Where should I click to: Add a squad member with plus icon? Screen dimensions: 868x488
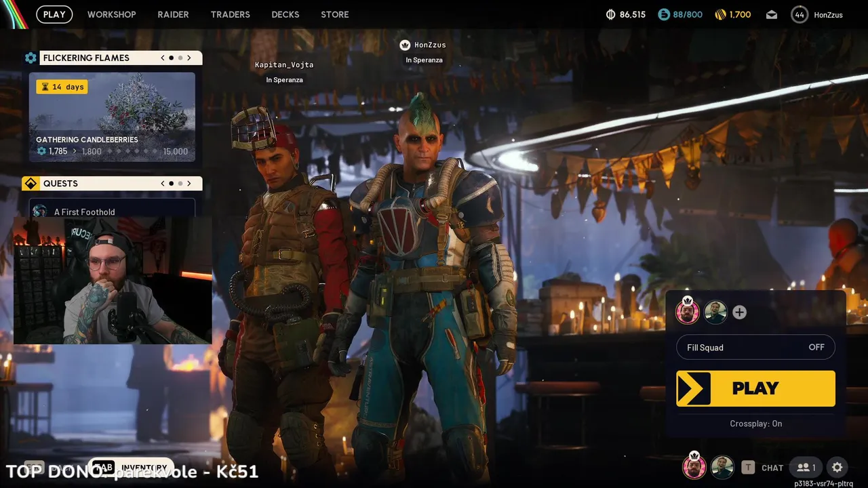pyautogui.click(x=739, y=312)
